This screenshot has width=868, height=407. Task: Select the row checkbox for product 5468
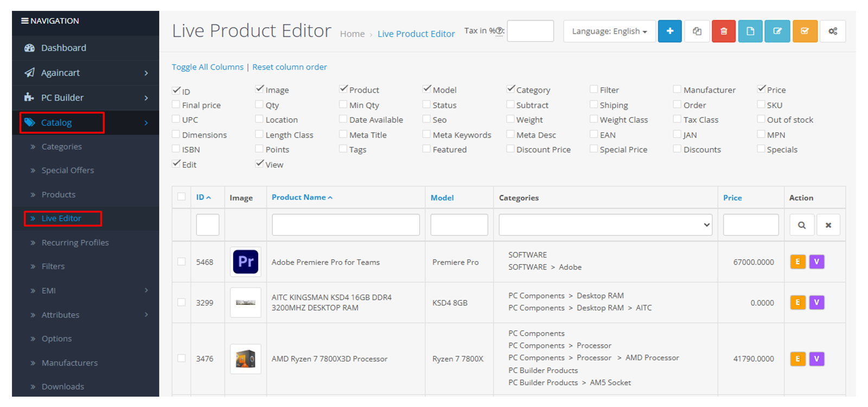pyautogui.click(x=181, y=262)
